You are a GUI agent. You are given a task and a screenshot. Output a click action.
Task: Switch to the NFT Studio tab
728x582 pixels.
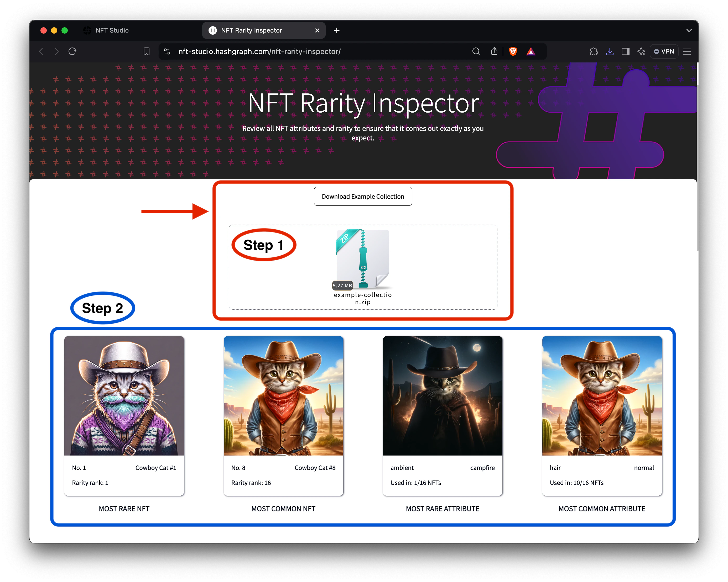pyautogui.click(x=112, y=30)
